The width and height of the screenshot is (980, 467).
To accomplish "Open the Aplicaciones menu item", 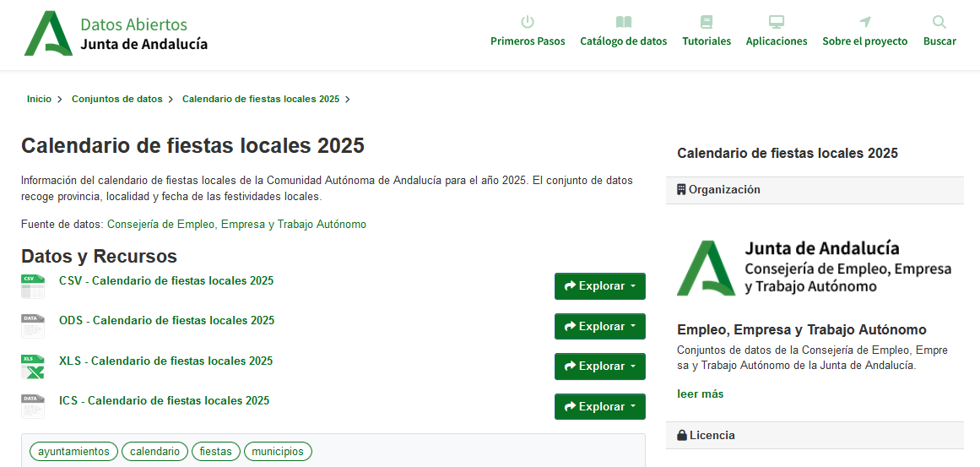I will tap(777, 41).
